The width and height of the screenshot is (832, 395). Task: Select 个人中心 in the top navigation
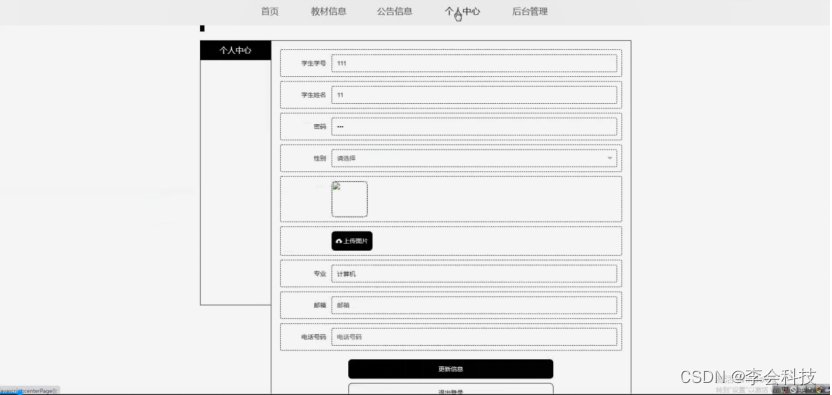pyautogui.click(x=462, y=11)
